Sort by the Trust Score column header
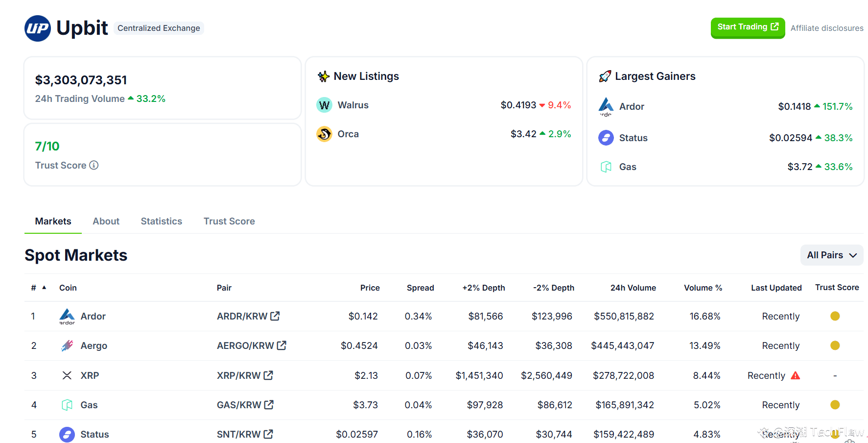868x443 pixels. click(x=837, y=287)
